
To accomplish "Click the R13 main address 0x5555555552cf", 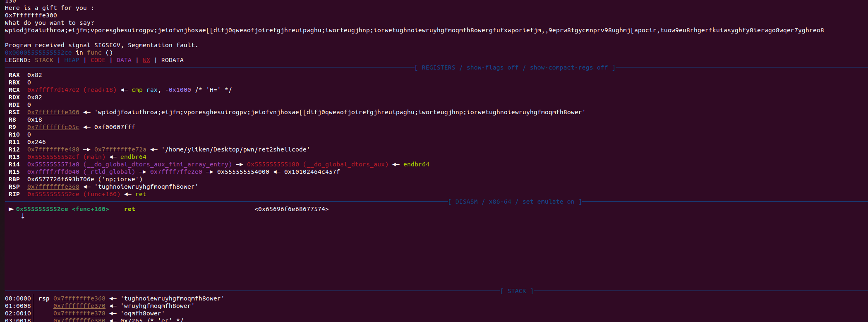I will (x=53, y=157).
